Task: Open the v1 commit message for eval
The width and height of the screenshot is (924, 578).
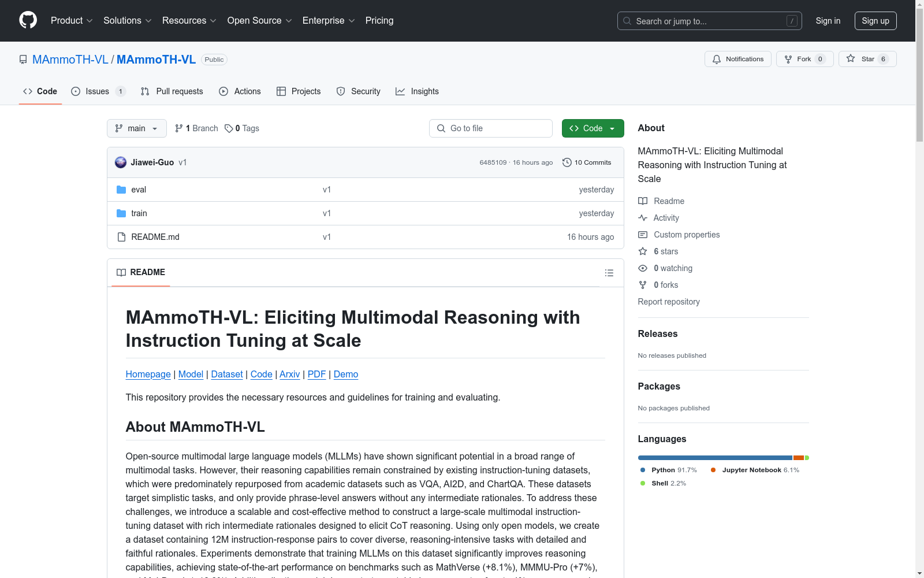Action: [327, 190]
